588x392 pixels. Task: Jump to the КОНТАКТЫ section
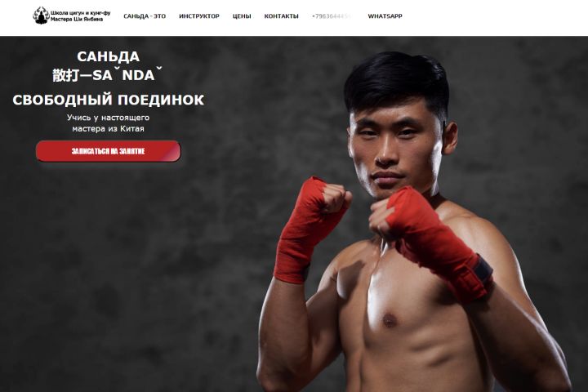pyautogui.click(x=281, y=16)
